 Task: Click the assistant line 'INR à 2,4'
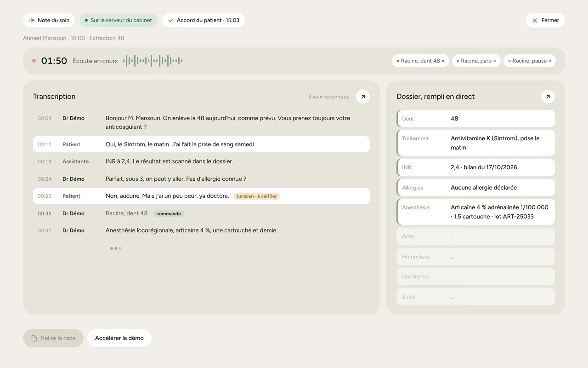click(x=201, y=161)
